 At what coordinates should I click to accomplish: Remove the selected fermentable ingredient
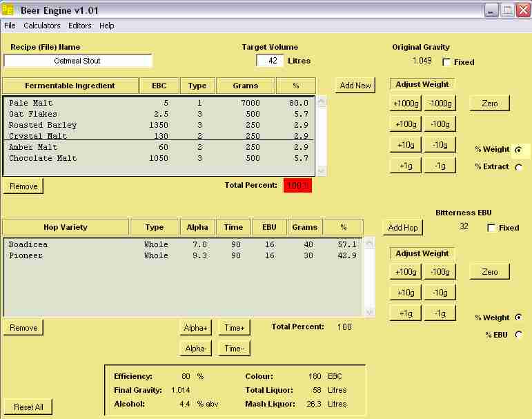[x=23, y=186]
